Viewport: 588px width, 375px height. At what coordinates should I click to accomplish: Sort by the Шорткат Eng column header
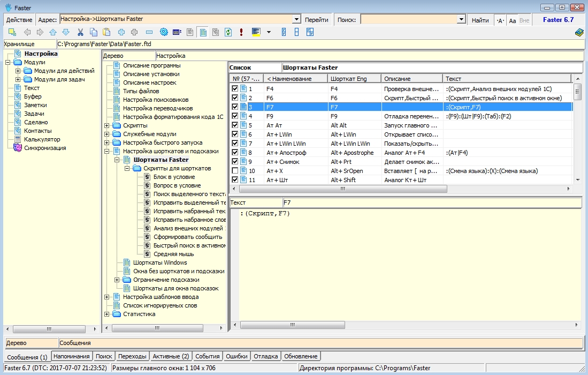(354, 79)
